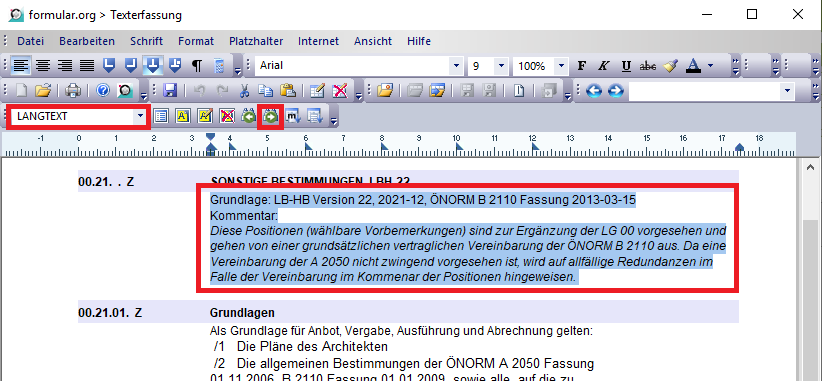Click the formular.org logo toolbar icon

125,91
